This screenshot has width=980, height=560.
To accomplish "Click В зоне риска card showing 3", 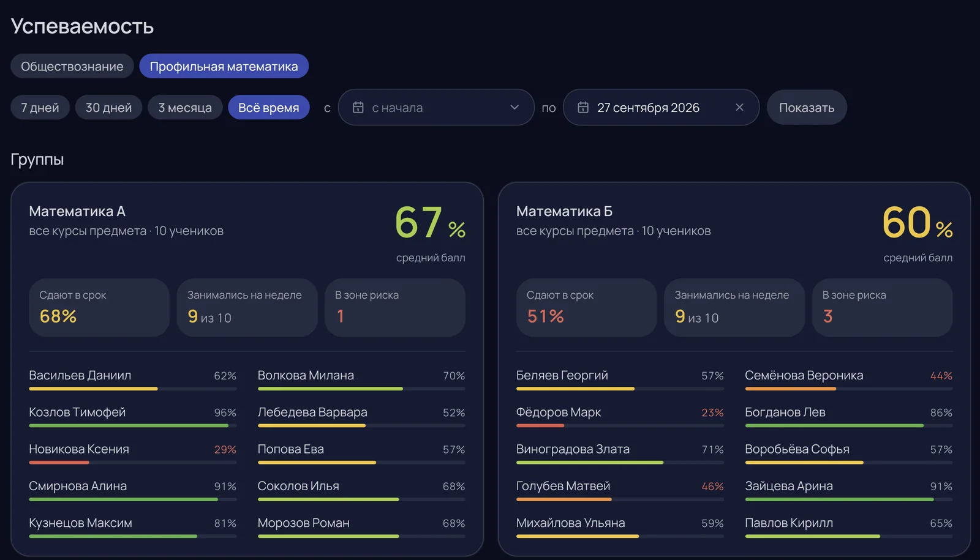I will click(x=883, y=307).
